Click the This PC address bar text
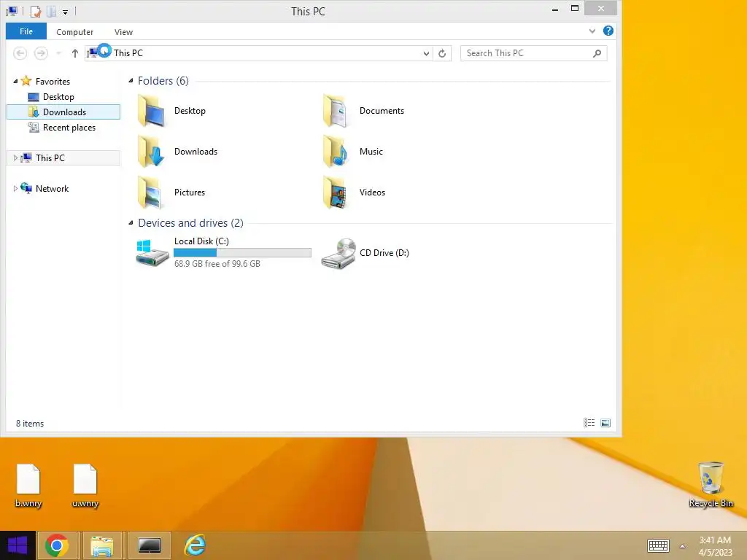This screenshot has width=747, height=560. (128, 52)
